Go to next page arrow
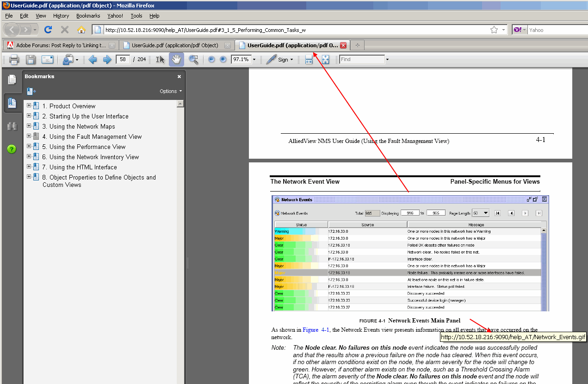Screen dimensions: 588x384 pos(107,59)
